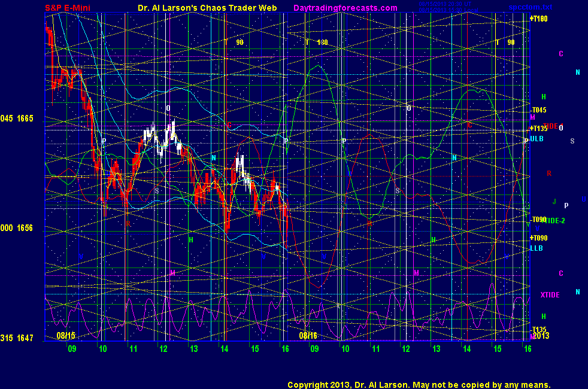
Task: Click the green 'TIDE-2' legend label
Action: (x=555, y=221)
